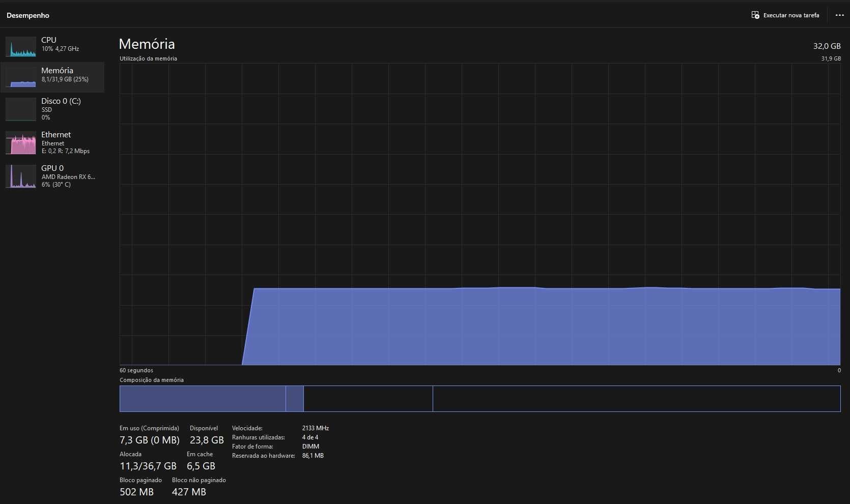This screenshot has width=850, height=504.
Task: Open the Disco 0 (C:) entry
Action: tap(52, 109)
